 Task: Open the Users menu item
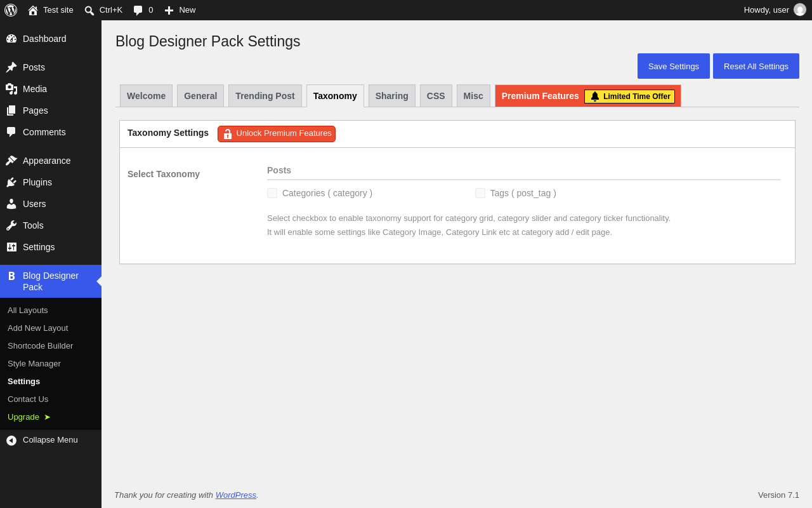click(51, 204)
